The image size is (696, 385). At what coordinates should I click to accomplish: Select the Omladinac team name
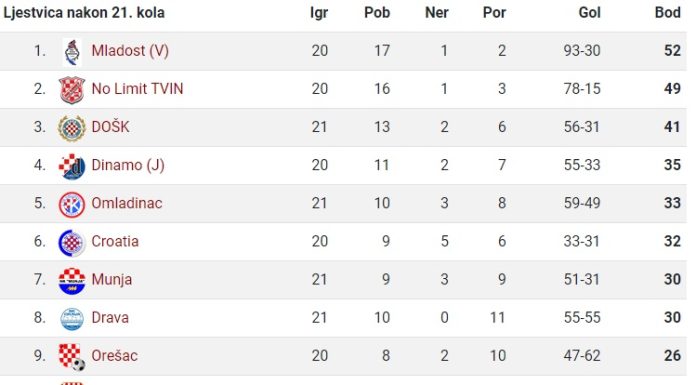(x=127, y=203)
